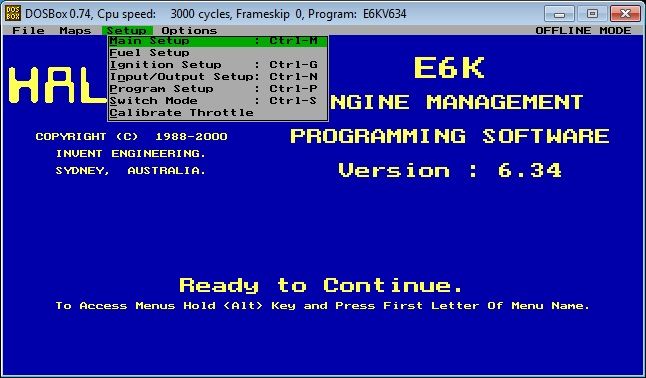
Task: Open the Options menu
Action: coord(189,31)
